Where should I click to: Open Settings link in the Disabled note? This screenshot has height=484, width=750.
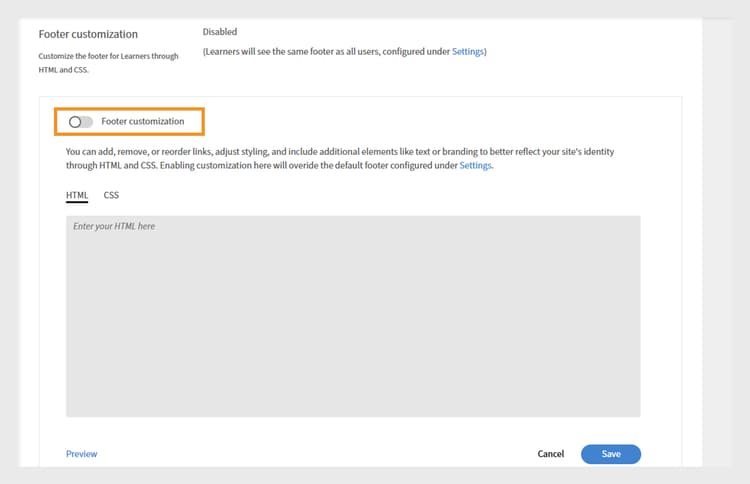point(468,52)
